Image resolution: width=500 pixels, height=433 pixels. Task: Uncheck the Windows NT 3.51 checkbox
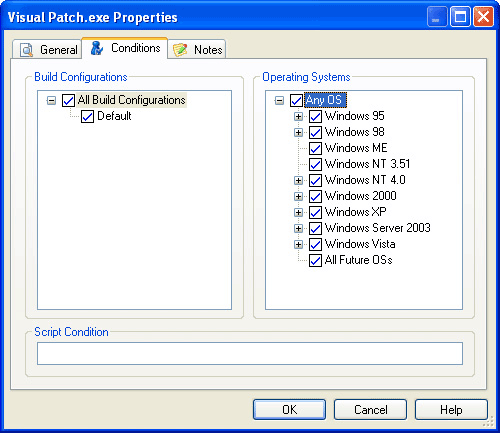coord(315,164)
